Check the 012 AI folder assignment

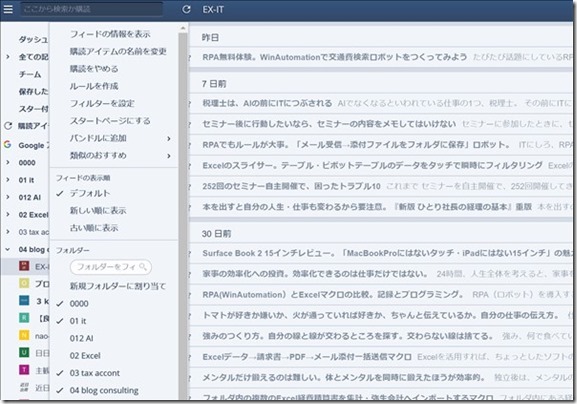click(x=81, y=338)
